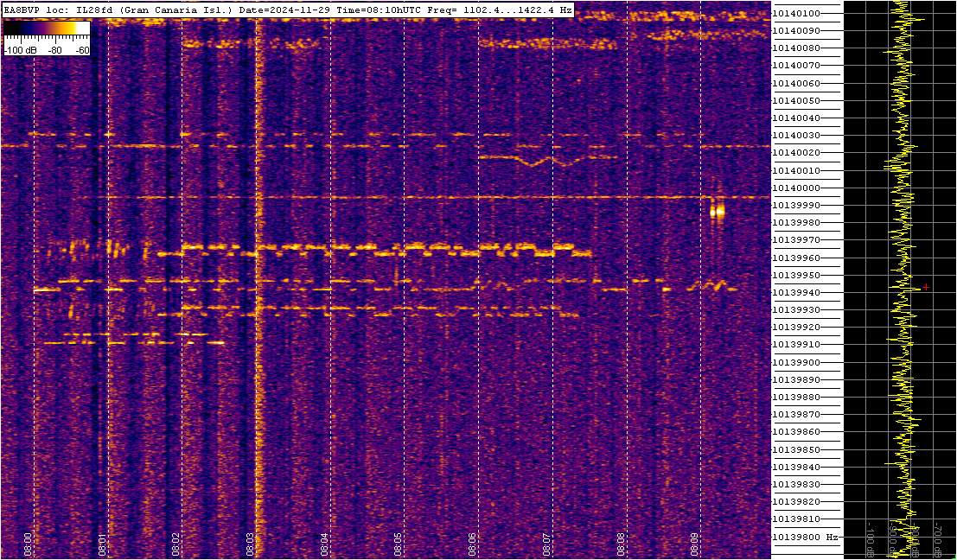Viewport: 957px width, 560px height.
Task: Click the '-80' color legend label
Action: click(55, 50)
